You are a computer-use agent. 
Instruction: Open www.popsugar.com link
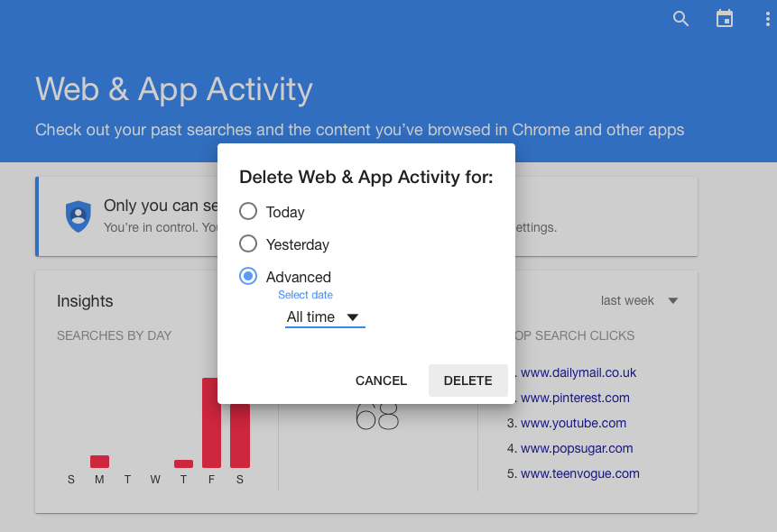(x=577, y=448)
